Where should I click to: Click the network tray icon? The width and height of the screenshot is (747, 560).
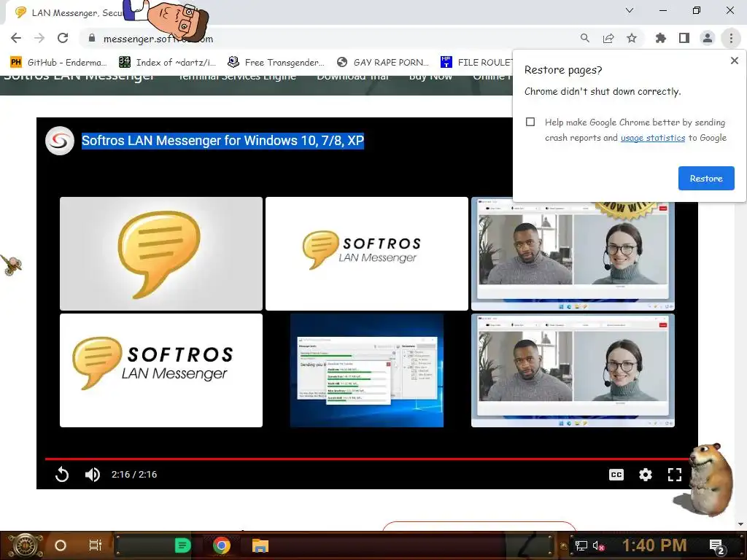(581, 545)
